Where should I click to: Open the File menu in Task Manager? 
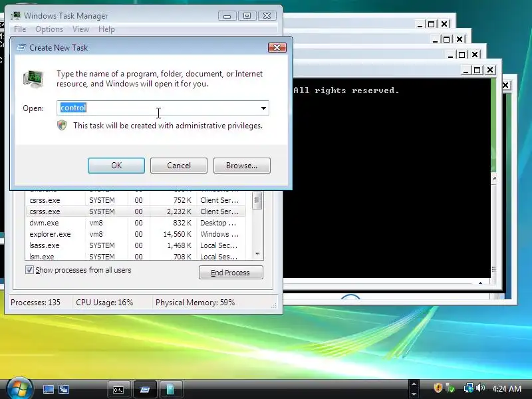click(x=20, y=29)
